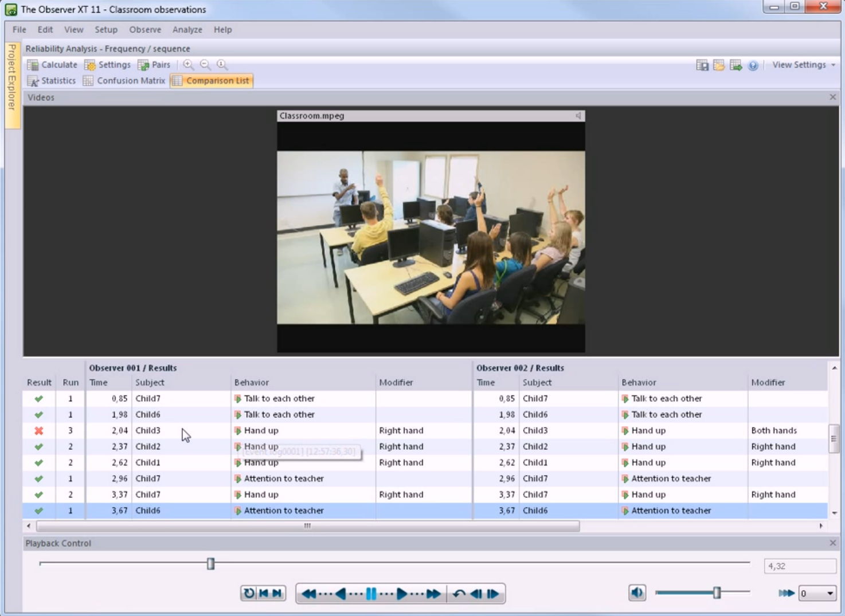Screen dimensions: 845x616
Task: Step one frame forward
Action: [493, 594]
